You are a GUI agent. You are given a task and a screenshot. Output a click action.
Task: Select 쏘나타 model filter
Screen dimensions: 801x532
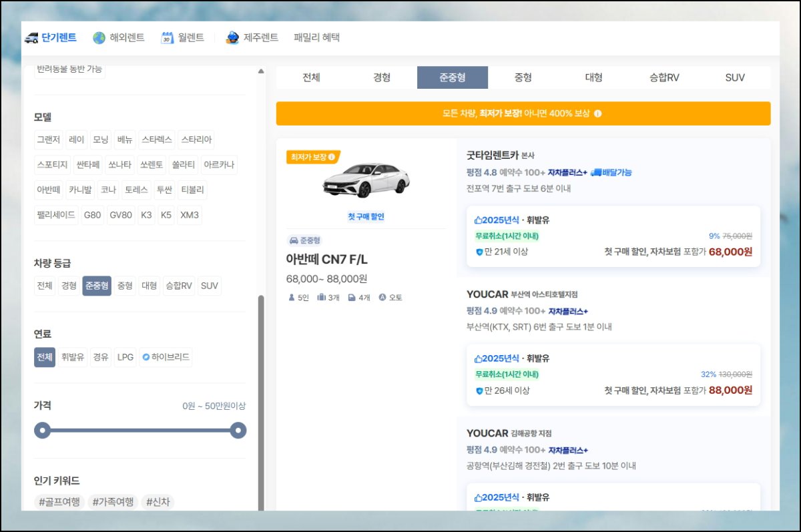[x=120, y=165]
